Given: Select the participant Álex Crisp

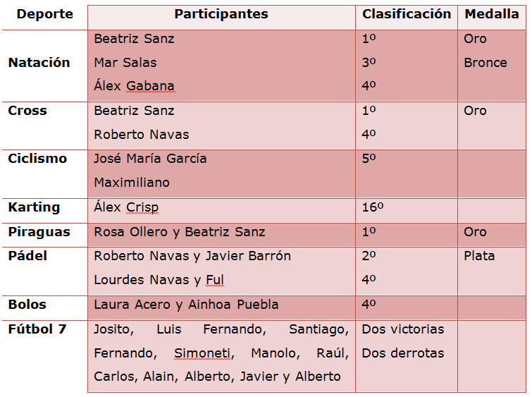Looking at the screenshot, I should pos(126,207).
